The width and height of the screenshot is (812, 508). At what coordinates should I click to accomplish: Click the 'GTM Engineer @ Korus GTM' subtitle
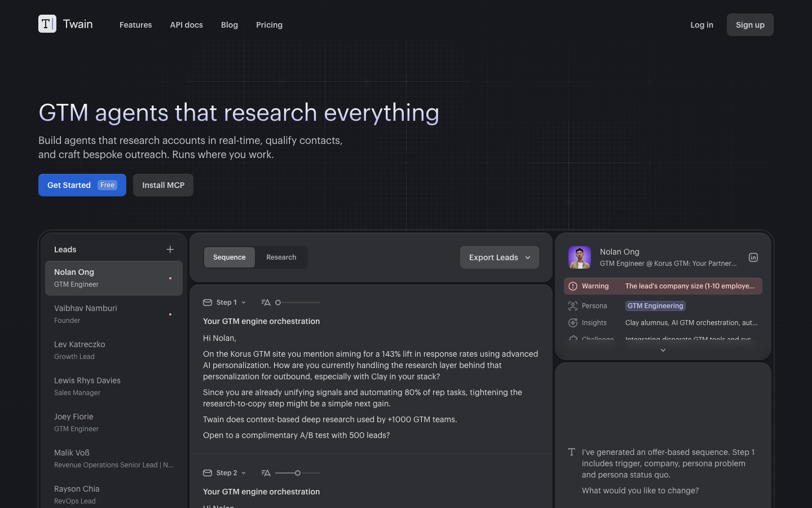(x=668, y=264)
